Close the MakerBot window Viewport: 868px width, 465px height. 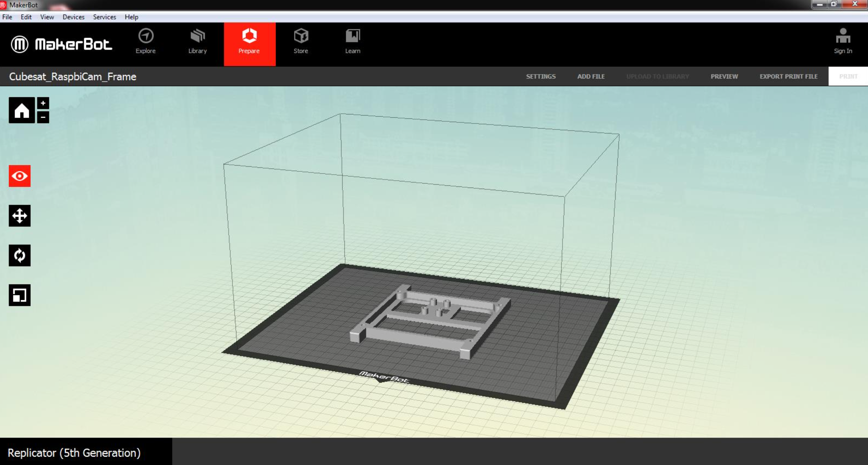[x=854, y=4]
